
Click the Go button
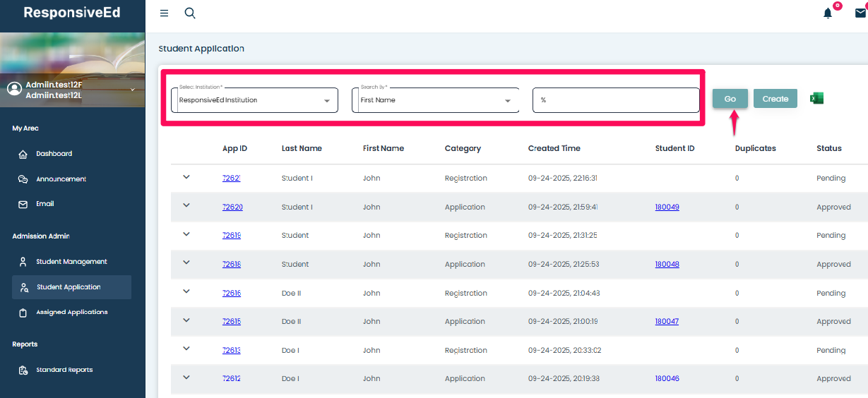tap(730, 99)
